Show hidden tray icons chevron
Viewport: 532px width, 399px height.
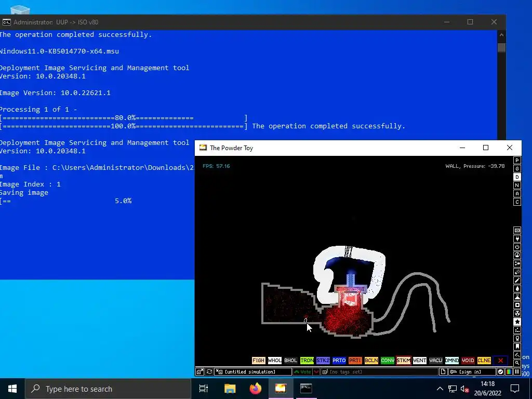point(440,389)
